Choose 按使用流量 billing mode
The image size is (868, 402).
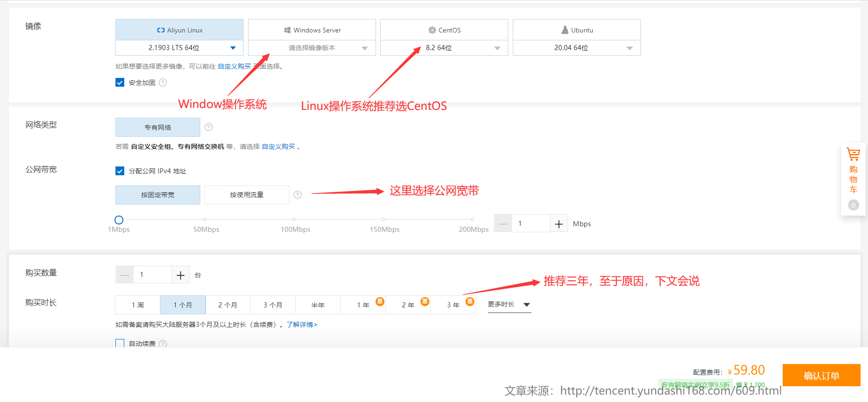[x=247, y=195]
